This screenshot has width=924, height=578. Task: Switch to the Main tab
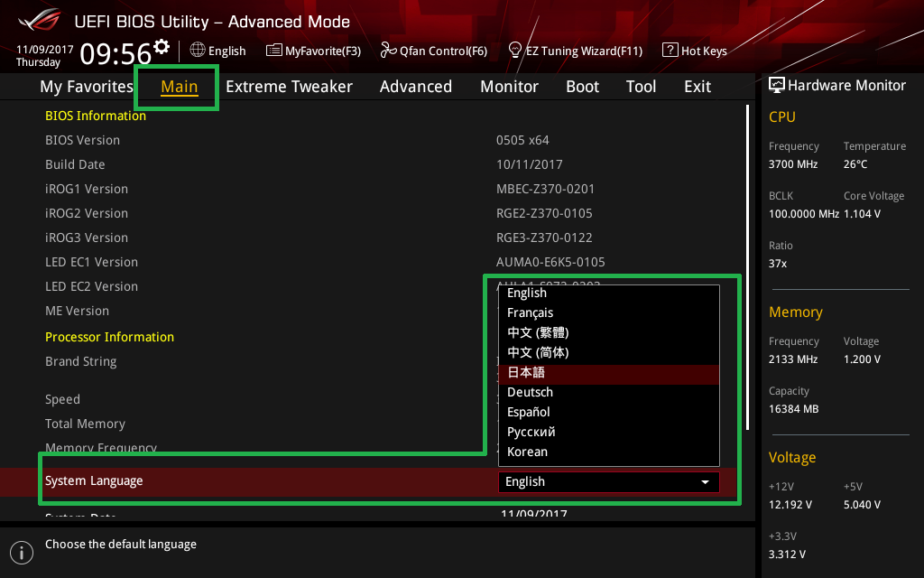point(180,87)
